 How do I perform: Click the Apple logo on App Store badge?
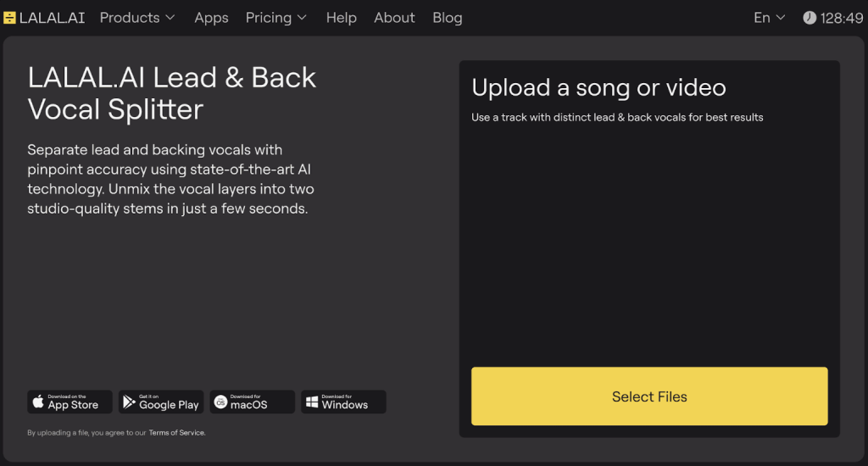click(x=38, y=402)
